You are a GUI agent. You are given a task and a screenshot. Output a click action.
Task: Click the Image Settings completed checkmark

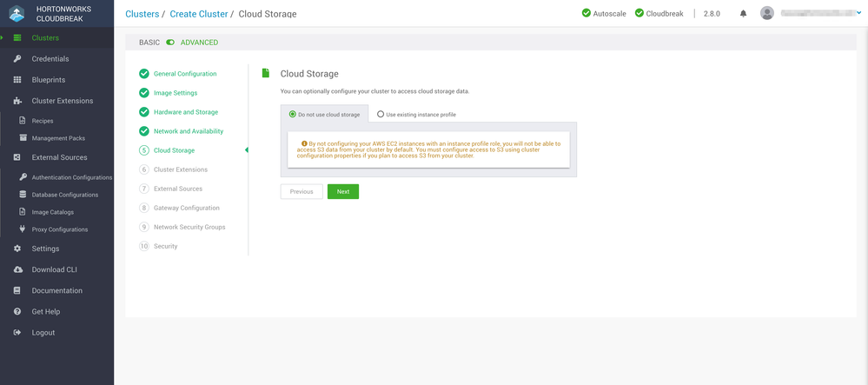(144, 93)
